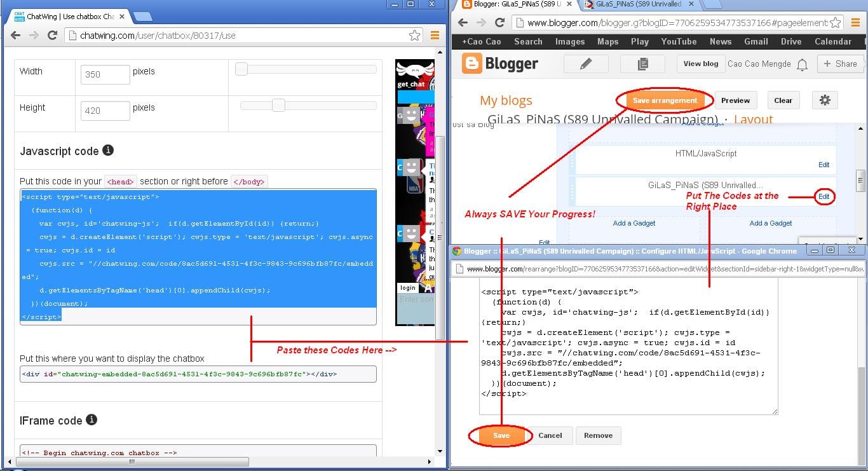Click the Width input field showing 350

point(105,74)
